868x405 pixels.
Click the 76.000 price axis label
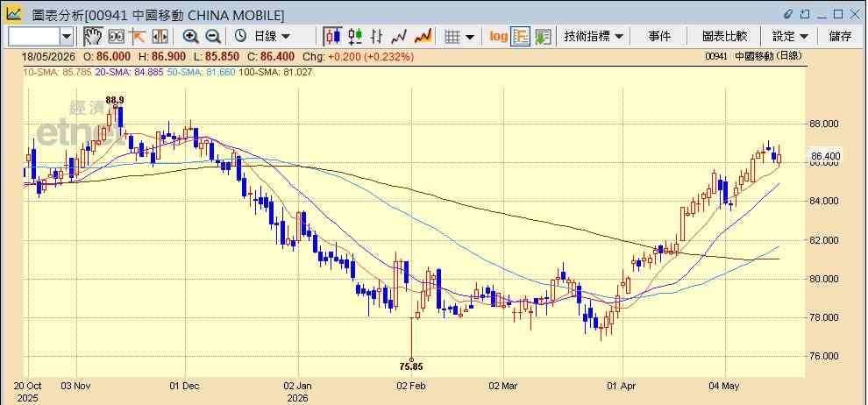[x=824, y=356]
